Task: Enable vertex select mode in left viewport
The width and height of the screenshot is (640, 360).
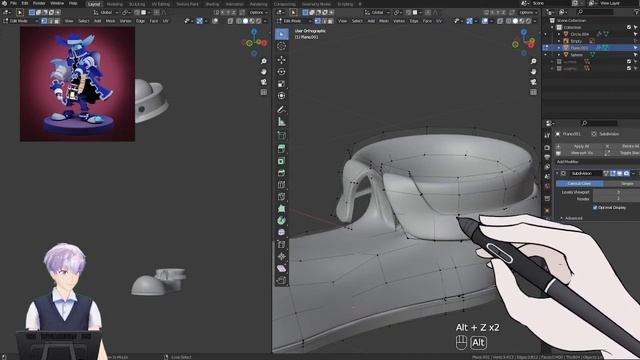Action: 44,21
